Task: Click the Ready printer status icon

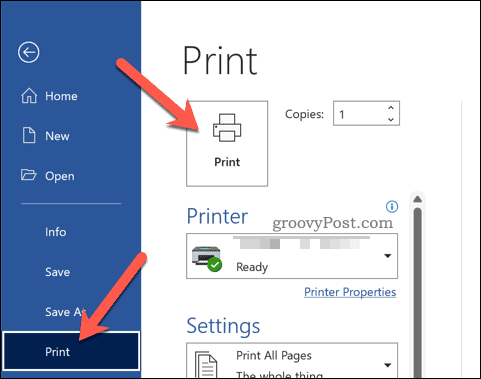Action: pyautogui.click(x=207, y=259)
